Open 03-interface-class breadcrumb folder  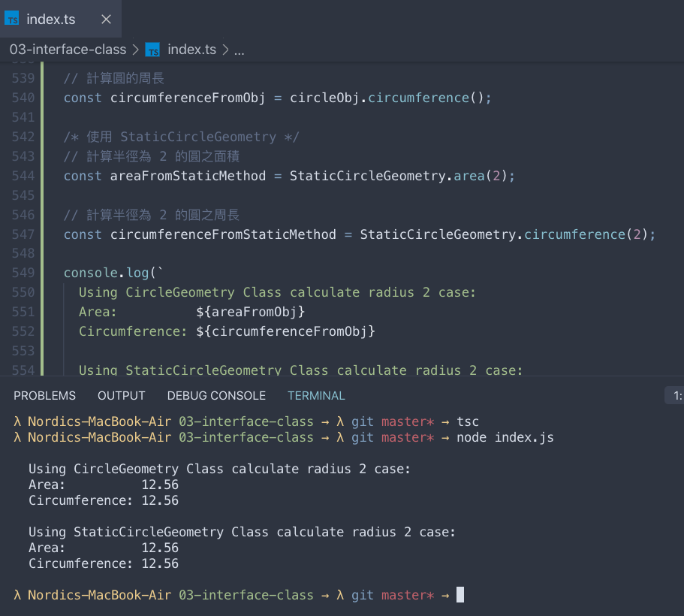(68, 50)
